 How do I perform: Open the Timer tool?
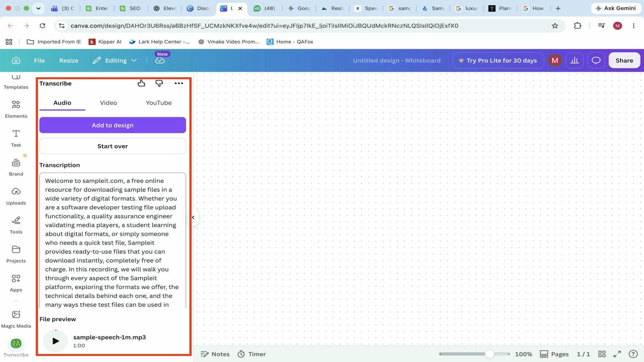pos(252,354)
